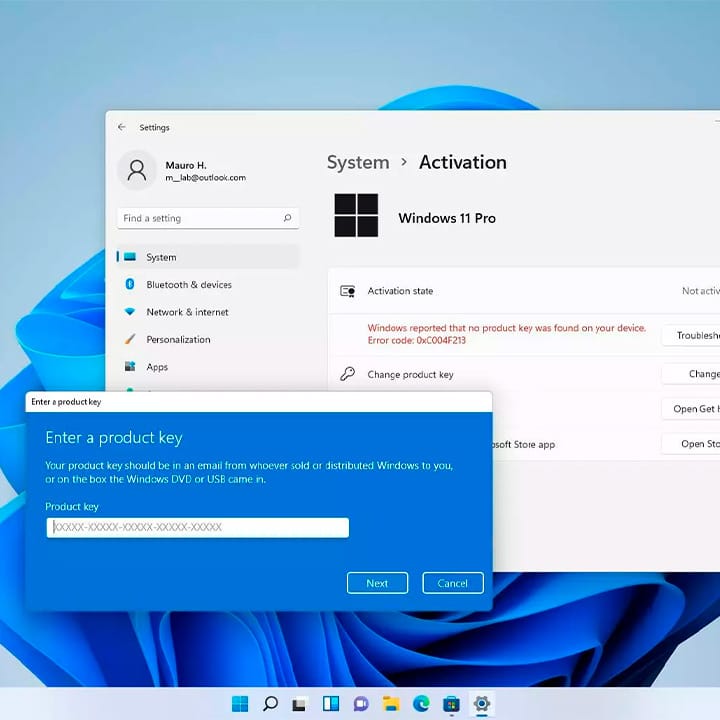
Task: Click inside the Product key input field
Action: (x=197, y=527)
